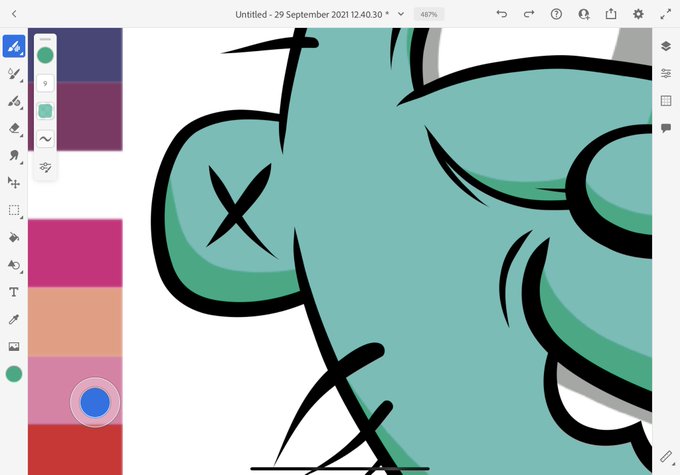The image size is (680, 475).
Task: Select the Text tool
Action: pos(14,292)
